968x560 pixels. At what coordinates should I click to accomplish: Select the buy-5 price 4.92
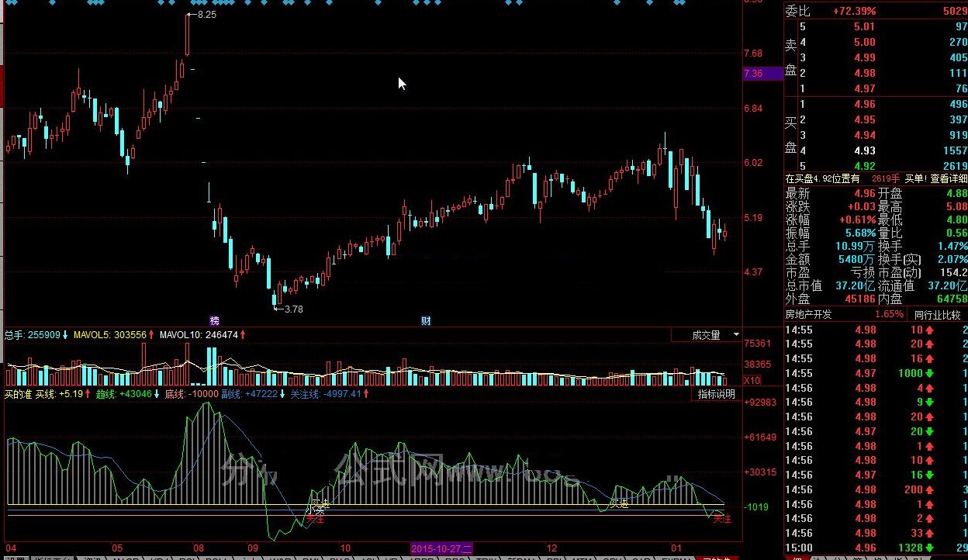pos(864,166)
